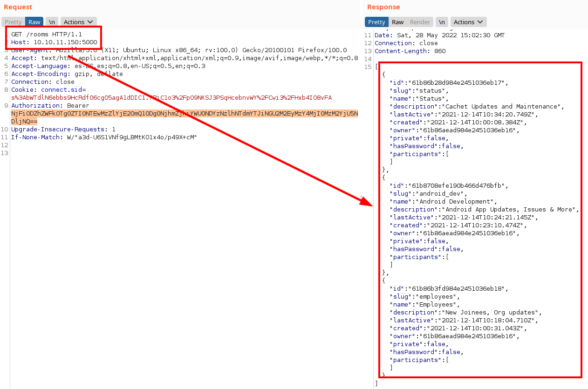The image size is (588, 389).
Task: Click the created value 2021-12-14T10:00:08.384Z
Action: [x=475, y=123]
